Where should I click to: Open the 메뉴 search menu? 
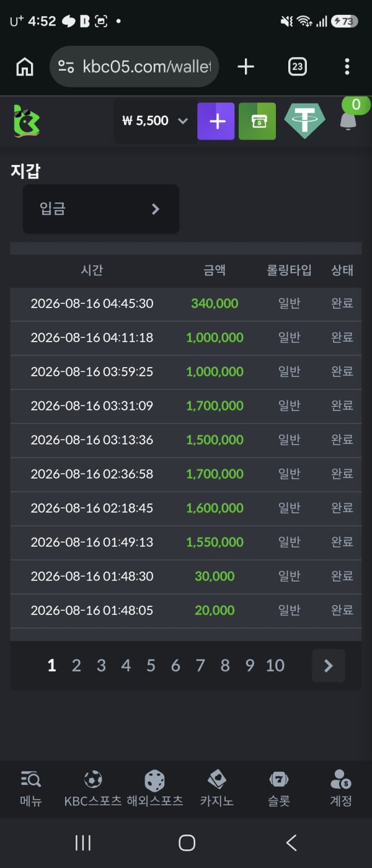coord(31,787)
